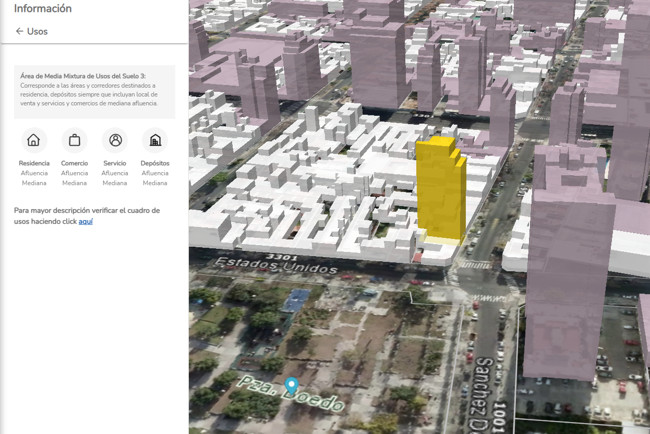This screenshot has height=434, width=650.
Task: Open the 'aquí' link for cuadro de usos
Action: pyautogui.click(x=85, y=221)
